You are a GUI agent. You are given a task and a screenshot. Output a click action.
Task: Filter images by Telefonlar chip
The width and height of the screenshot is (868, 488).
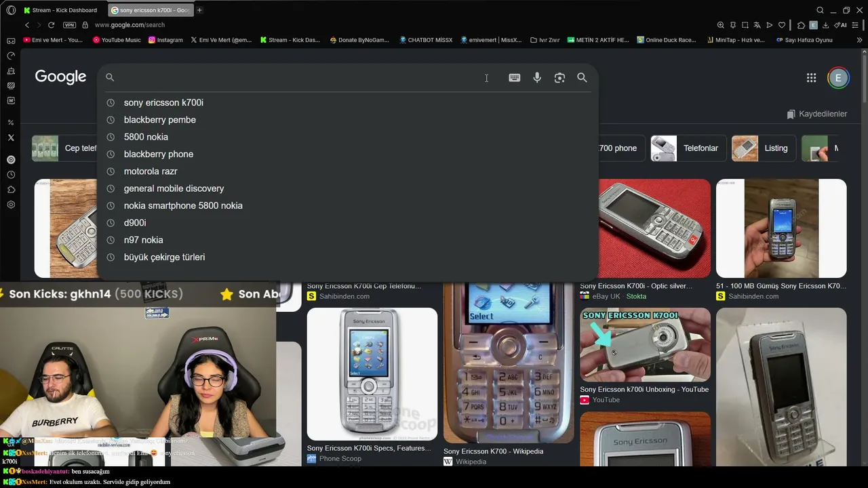click(x=688, y=148)
